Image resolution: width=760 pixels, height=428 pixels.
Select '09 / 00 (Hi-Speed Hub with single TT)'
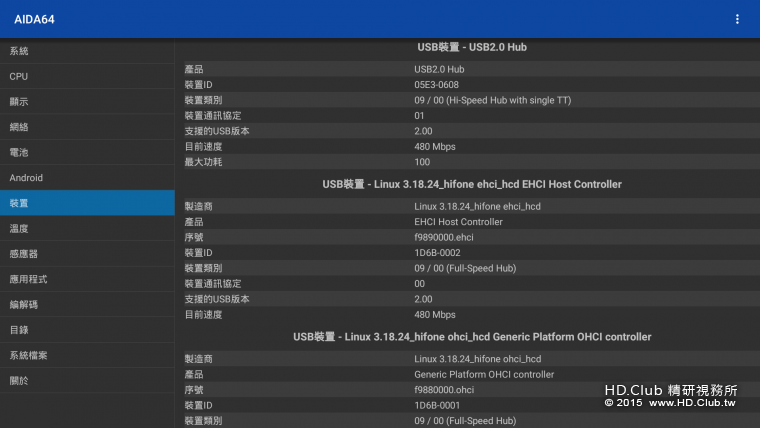pyautogui.click(x=492, y=100)
